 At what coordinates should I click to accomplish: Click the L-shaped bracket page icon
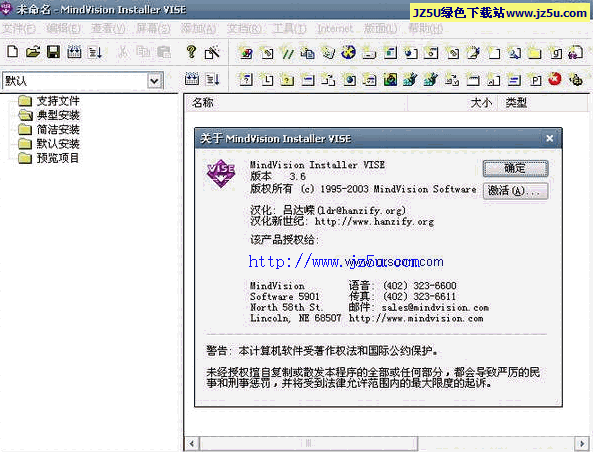tap(267, 80)
